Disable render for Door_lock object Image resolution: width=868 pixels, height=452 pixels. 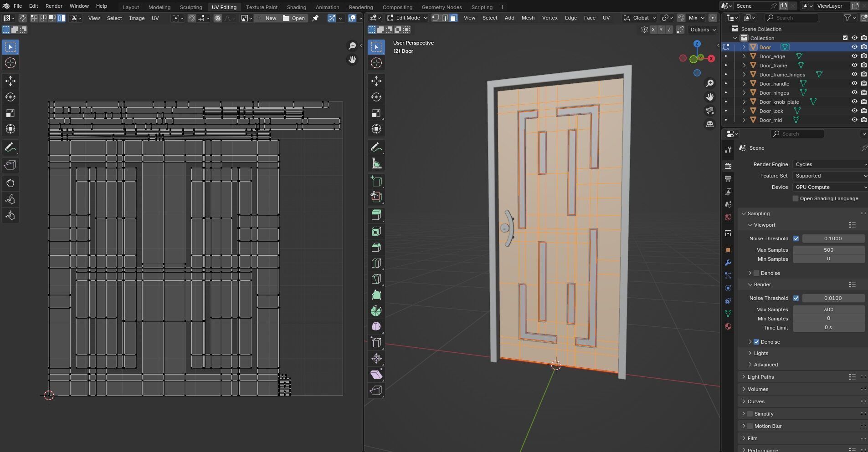tap(863, 111)
